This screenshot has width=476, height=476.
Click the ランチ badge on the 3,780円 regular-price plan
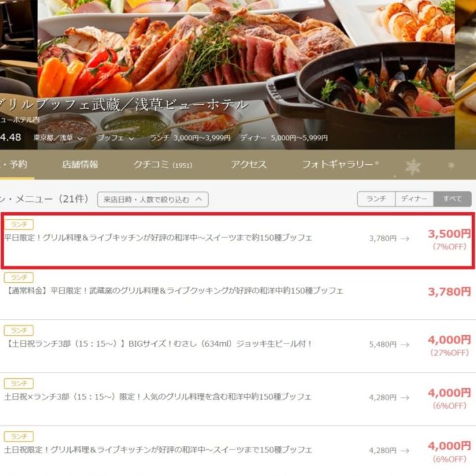tap(19, 277)
